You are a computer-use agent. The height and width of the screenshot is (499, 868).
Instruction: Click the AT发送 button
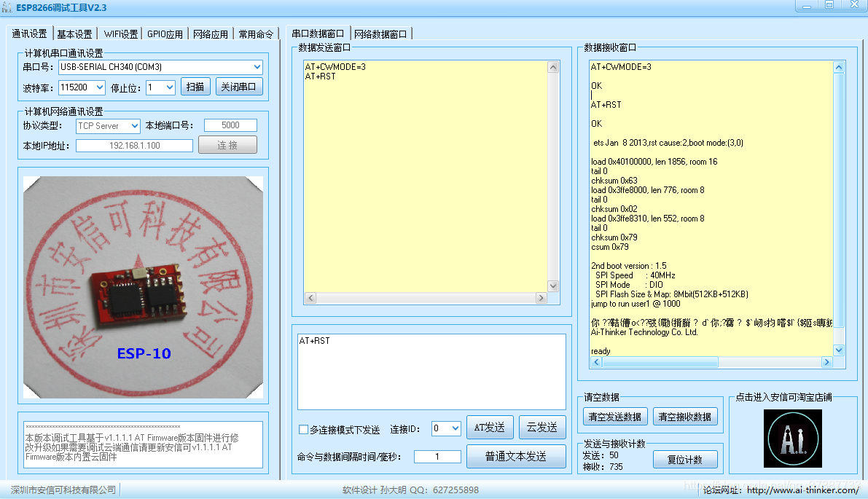[x=490, y=427]
